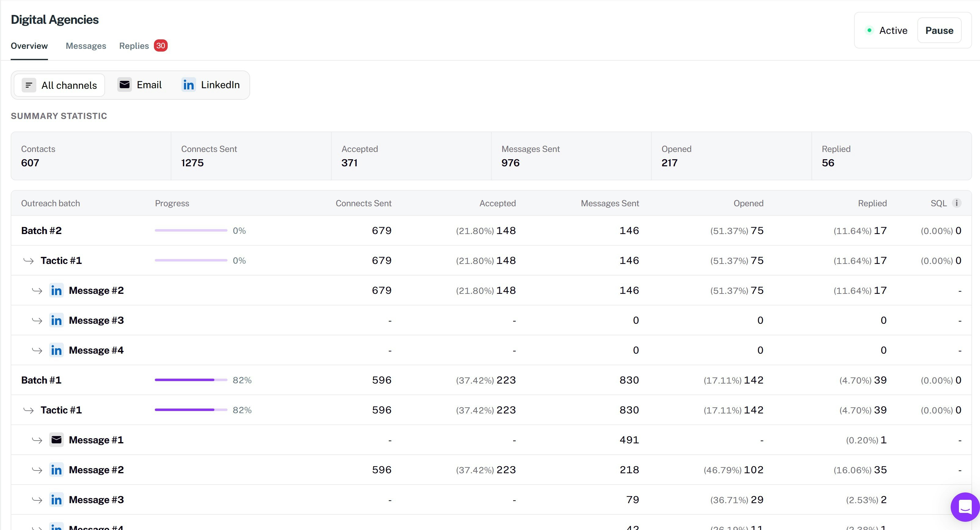Screen dimensions: 980x530
Task: Click envelope icon beside Message #1
Action: [x=56, y=440]
